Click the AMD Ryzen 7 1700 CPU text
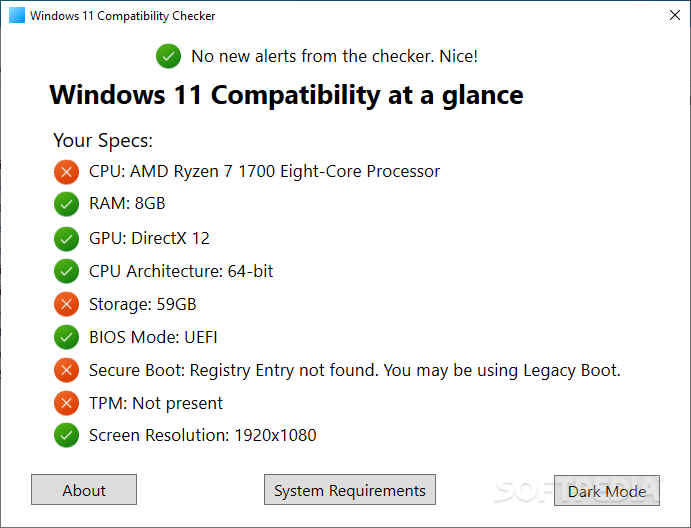 point(264,171)
